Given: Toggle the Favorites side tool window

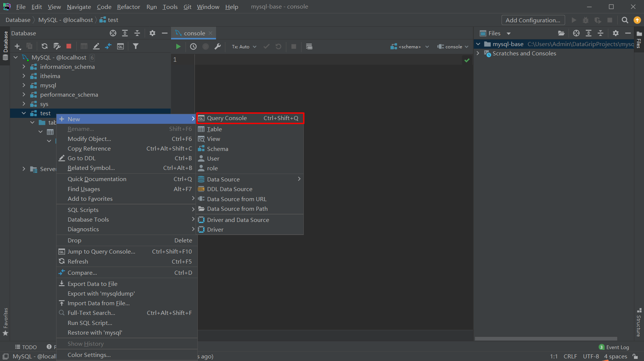Looking at the screenshot, I should pos(5,322).
